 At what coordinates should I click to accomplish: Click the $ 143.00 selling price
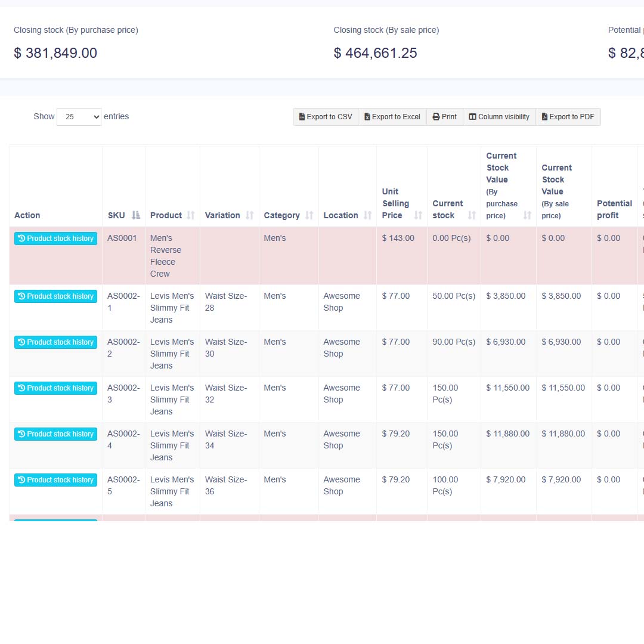pos(398,238)
